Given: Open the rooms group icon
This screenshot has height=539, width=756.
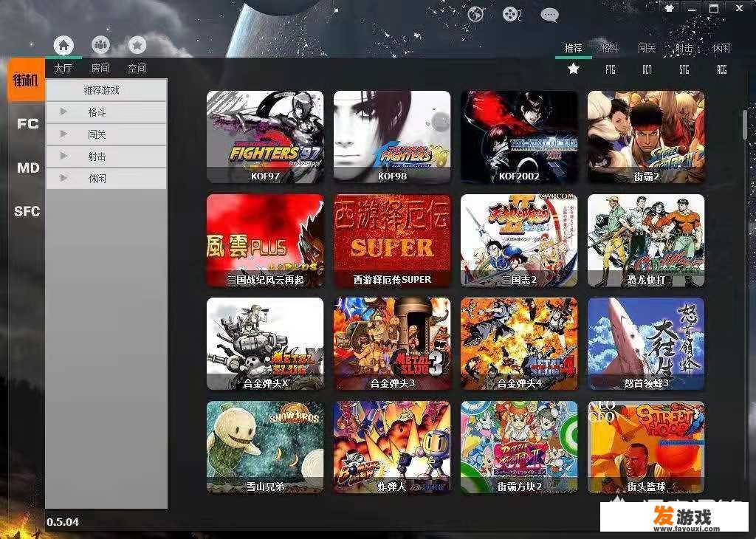Looking at the screenshot, I should point(100,45).
